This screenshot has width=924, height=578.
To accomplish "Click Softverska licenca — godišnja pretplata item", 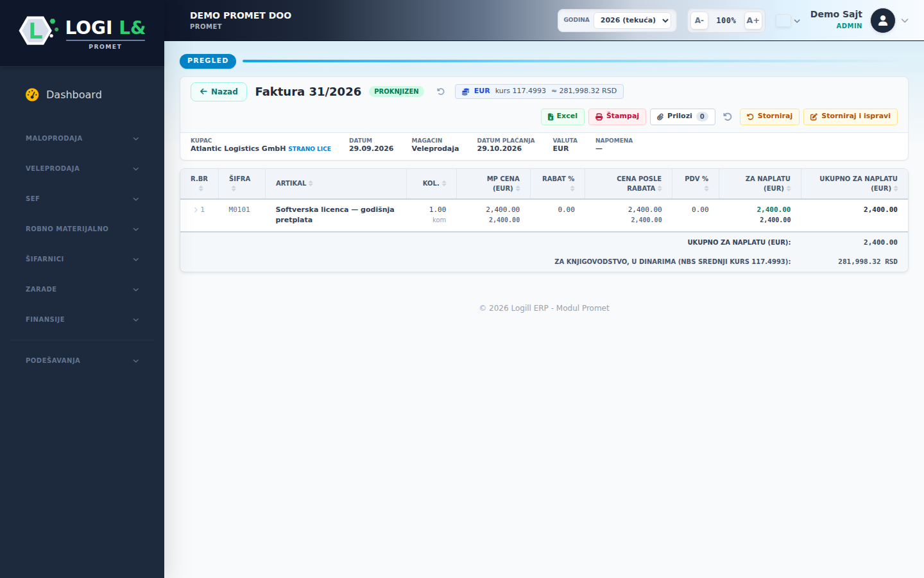I will point(335,215).
